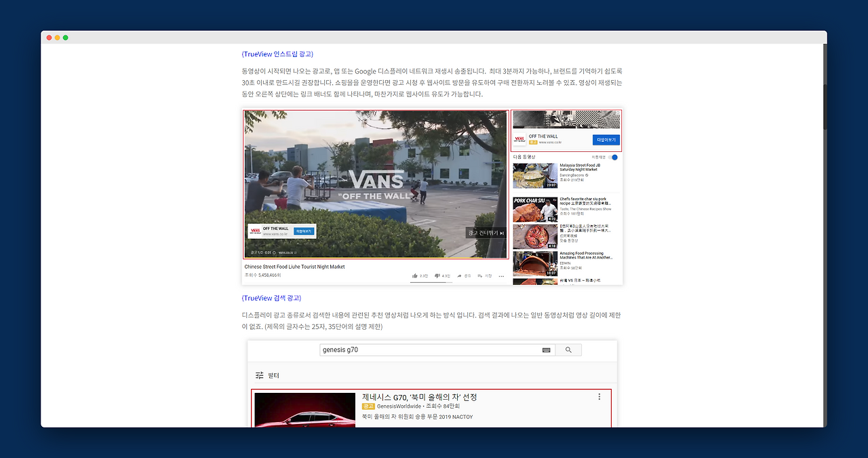
Task: Click the keyboard icon in the search field
Action: (x=547, y=350)
